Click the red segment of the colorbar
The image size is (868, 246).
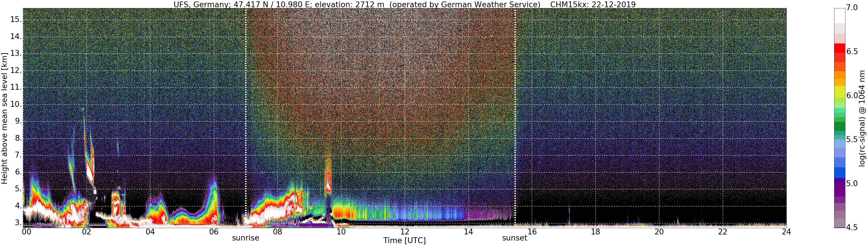pos(840,48)
